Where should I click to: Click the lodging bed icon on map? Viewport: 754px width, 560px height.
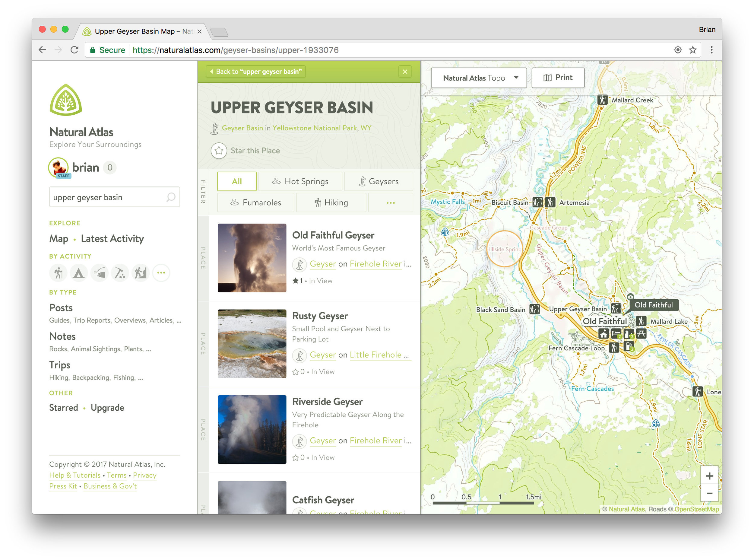(616, 334)
